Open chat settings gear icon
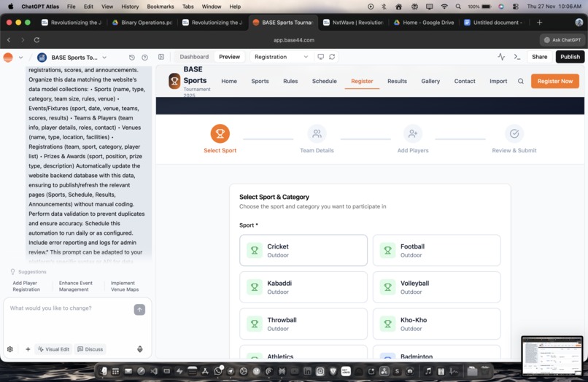This screenshot has height=382, width=588. [x=10, y=349]
